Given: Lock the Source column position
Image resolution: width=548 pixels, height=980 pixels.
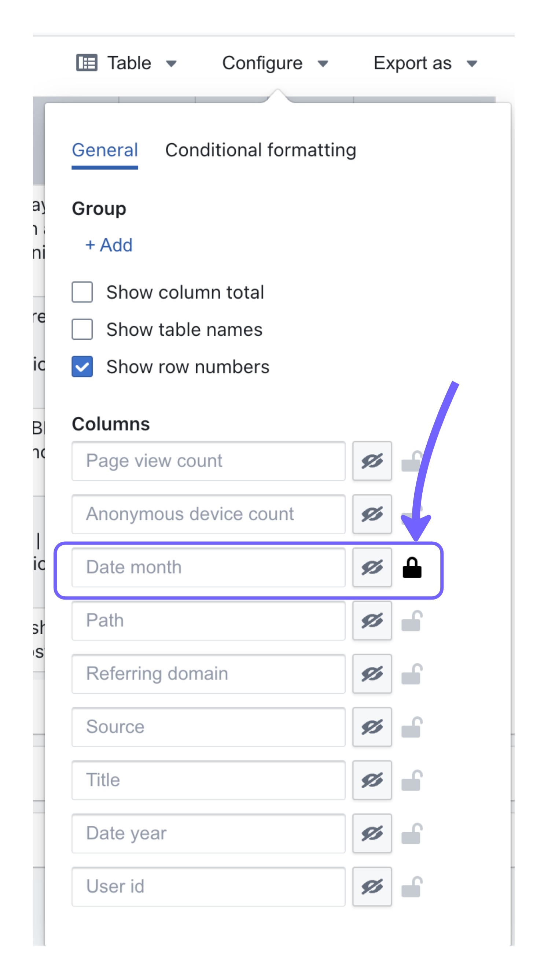Looking at the screenshot, I should coord(412,727).
